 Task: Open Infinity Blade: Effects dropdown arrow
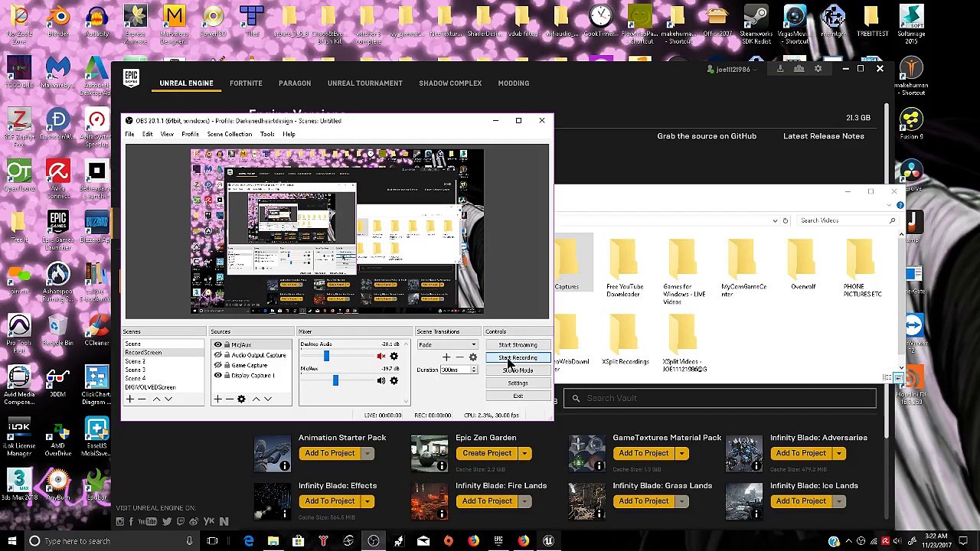click(367, 501)
